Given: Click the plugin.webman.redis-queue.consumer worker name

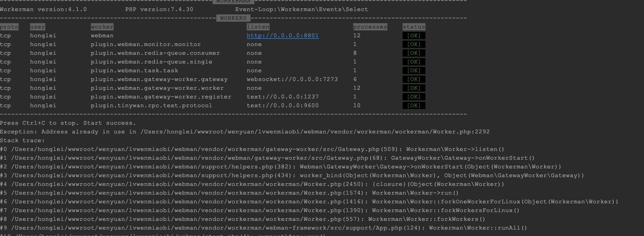Looking at the screenshot, I should pos(155,53).
